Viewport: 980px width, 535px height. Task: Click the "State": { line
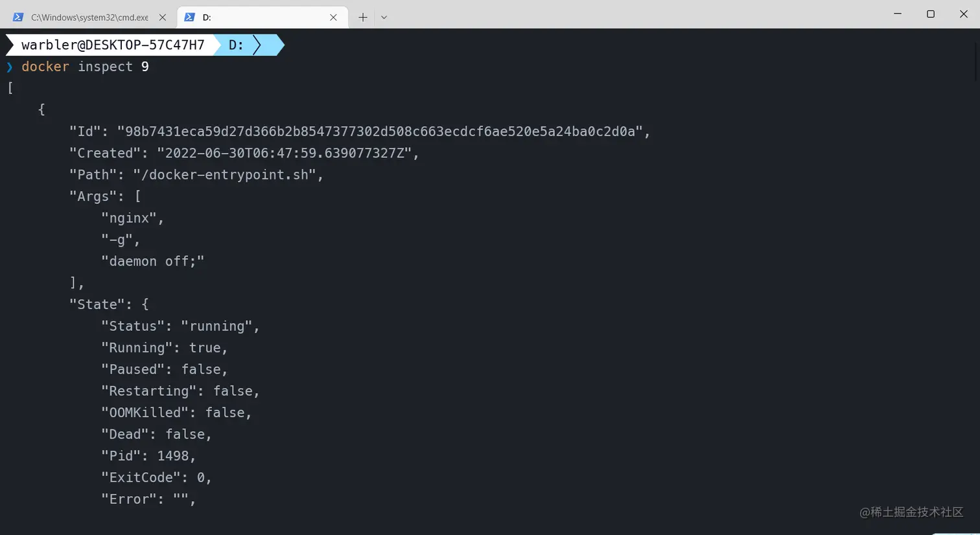coord(109,304)
